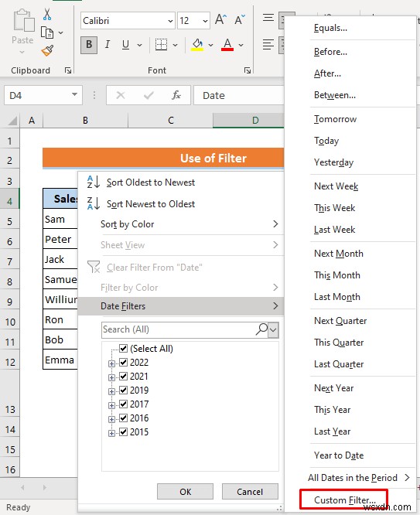
Task: Uncheck the 2022 checkbox
Action: click(x=123, y=362)
